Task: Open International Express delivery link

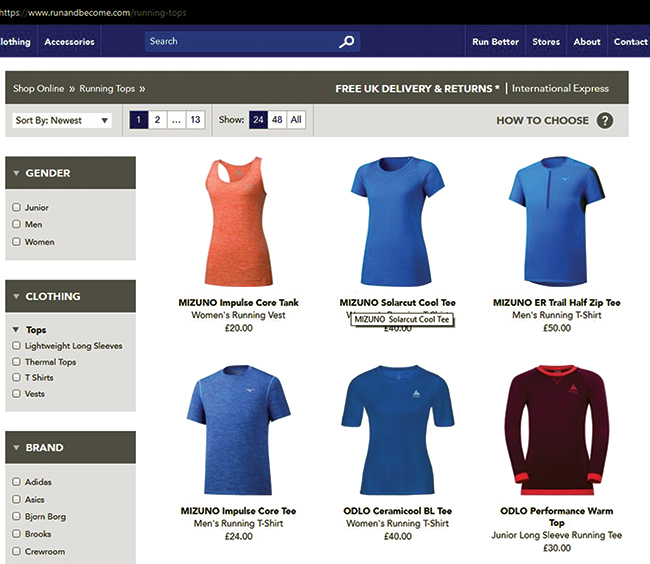Action: coord(560,88)
